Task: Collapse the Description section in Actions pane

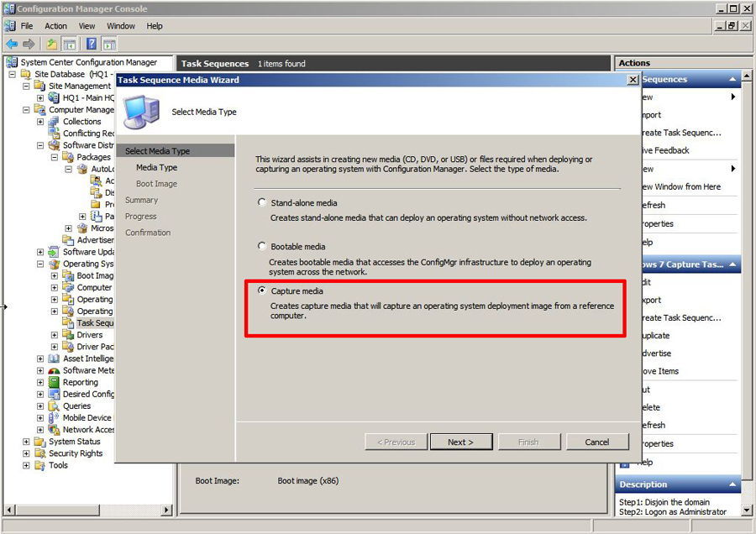Action: [732, 484]
